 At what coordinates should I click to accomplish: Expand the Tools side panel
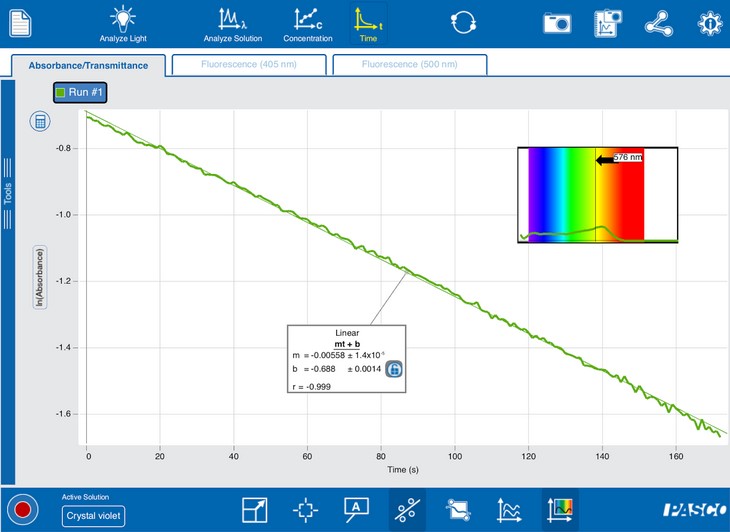[7, 193]
